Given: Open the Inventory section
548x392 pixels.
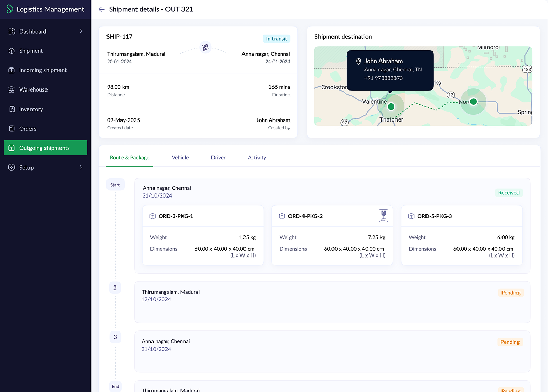Looking at the screenshot, I should (x=45, y=109).
